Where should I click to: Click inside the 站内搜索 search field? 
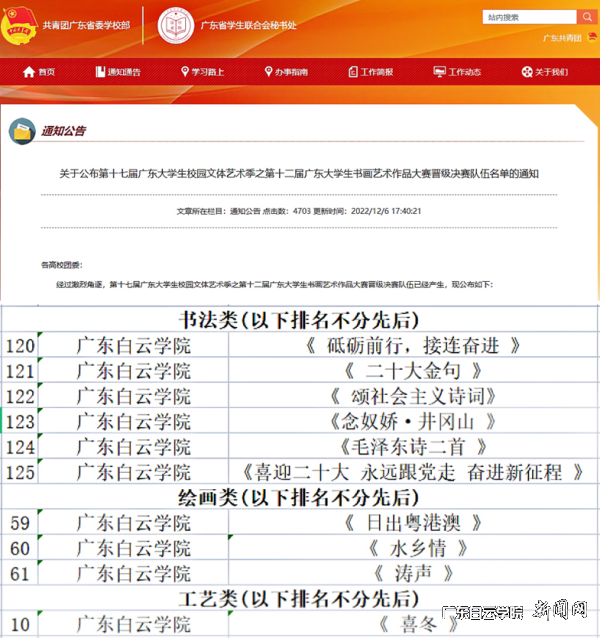click(x=530, y=17)
